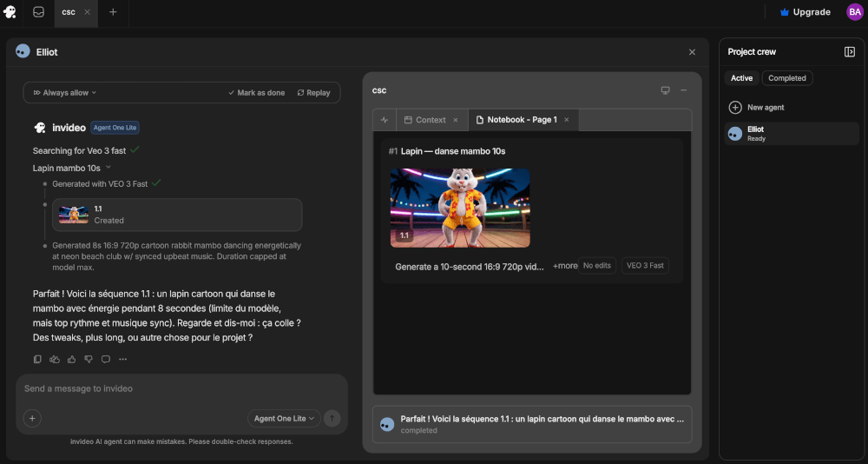Viewport: 868px width, 464px height.
Task: Click the thumbs-up icon
Action: tap(71, 359)
